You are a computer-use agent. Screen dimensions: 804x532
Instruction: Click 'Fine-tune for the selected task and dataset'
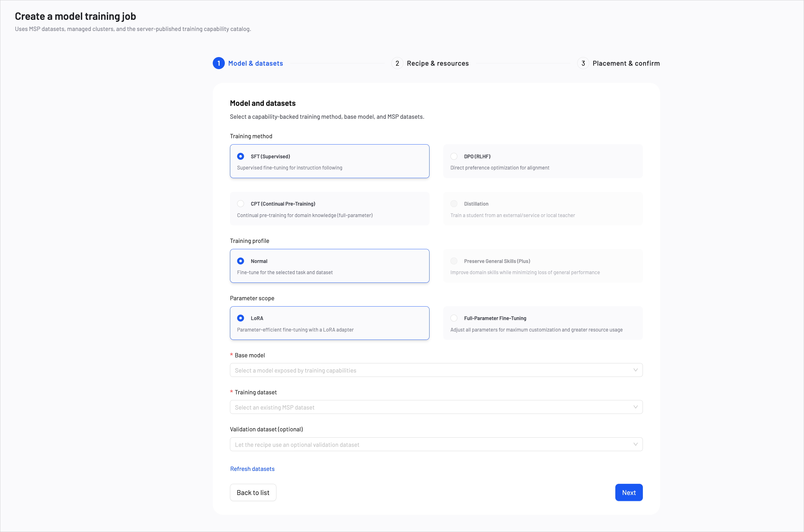(x=285, y=272)
